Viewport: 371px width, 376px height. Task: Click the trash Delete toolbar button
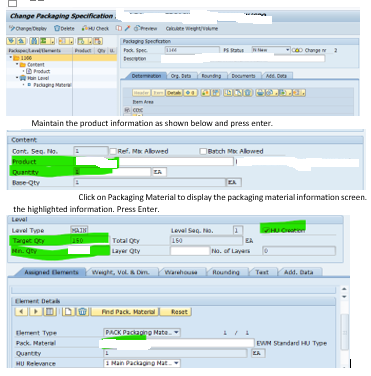64,28
